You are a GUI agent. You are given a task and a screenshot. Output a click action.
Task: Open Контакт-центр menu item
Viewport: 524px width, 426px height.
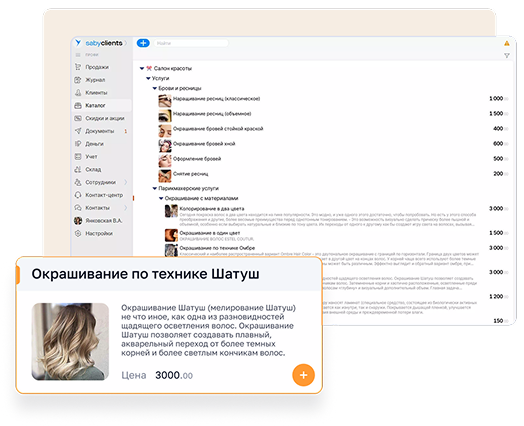click(104, 195)
